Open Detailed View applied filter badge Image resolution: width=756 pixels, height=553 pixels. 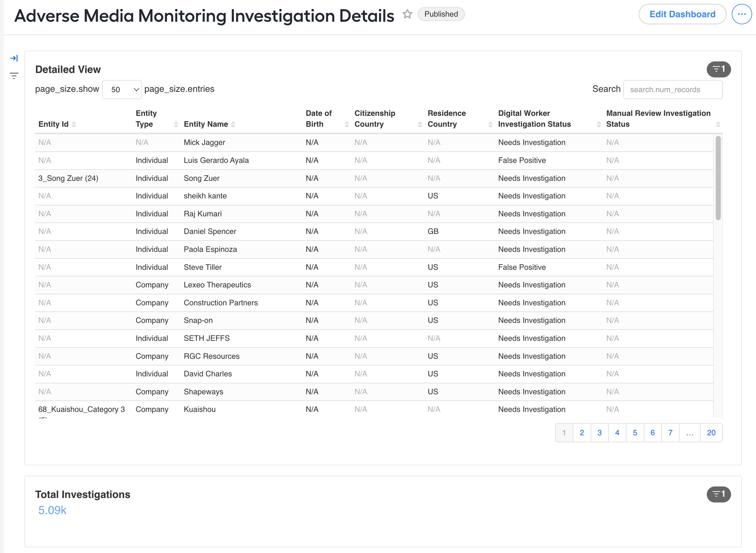point(718,69)
